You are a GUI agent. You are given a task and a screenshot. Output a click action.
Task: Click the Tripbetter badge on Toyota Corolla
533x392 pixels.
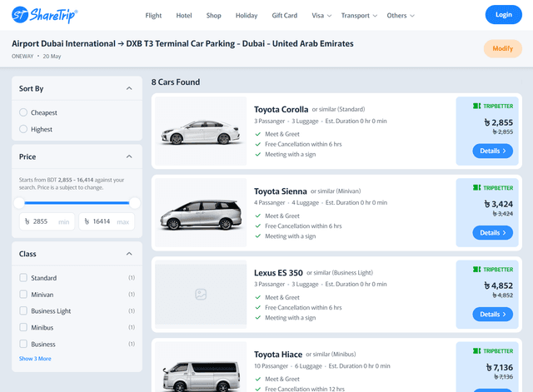tap(493, 106)
